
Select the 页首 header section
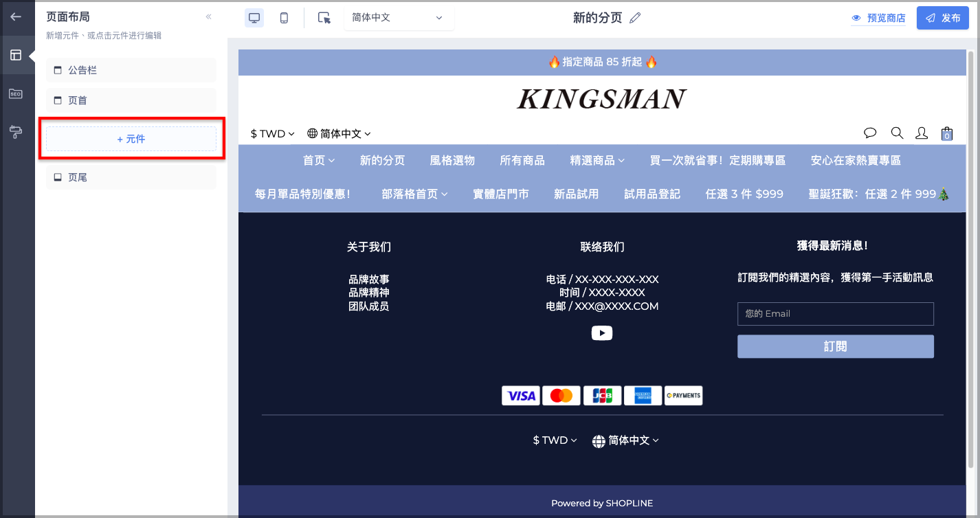click(x=131, y=100)
